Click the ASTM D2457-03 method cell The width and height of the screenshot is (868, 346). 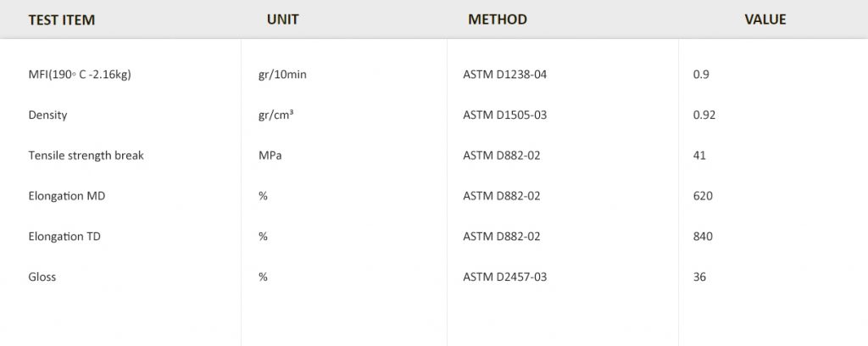point(504,276)
